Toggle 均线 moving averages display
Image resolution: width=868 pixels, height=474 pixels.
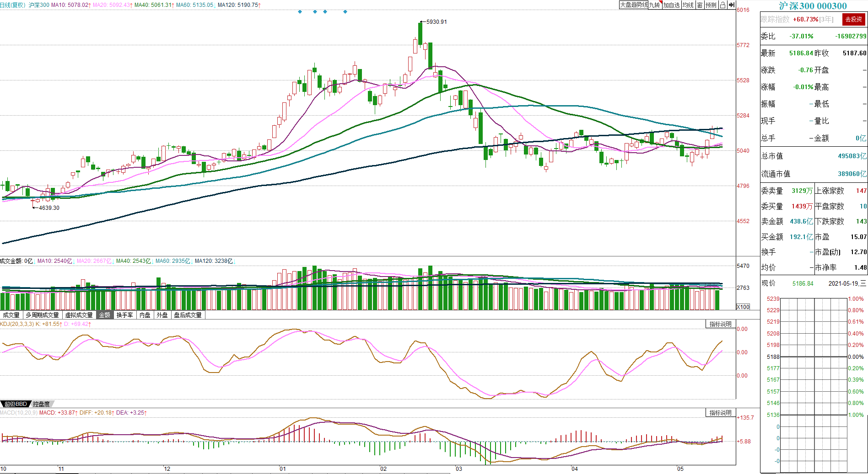tap(688, 5)
